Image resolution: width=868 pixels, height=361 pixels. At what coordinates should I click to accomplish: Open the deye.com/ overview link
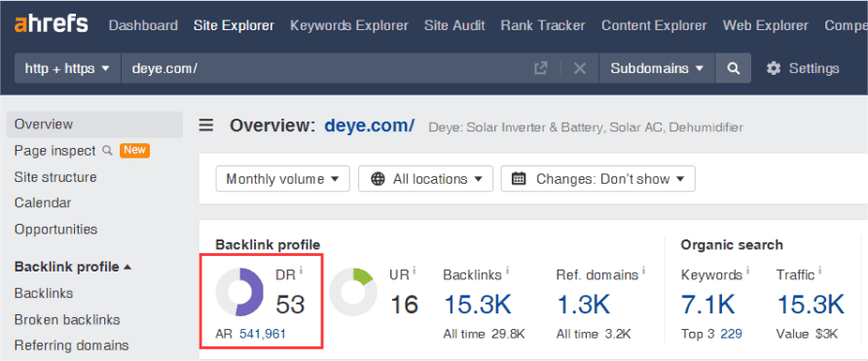(369, 126)
